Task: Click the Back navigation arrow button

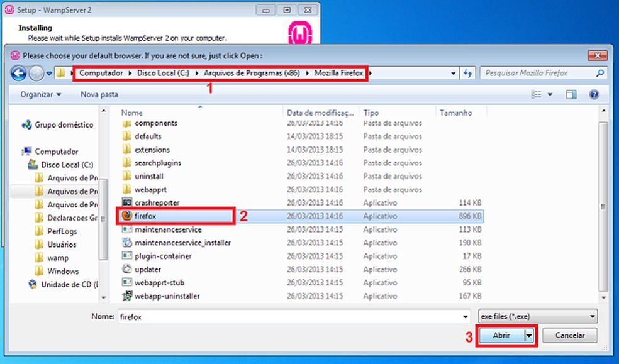Action: [x=18, y=73]
